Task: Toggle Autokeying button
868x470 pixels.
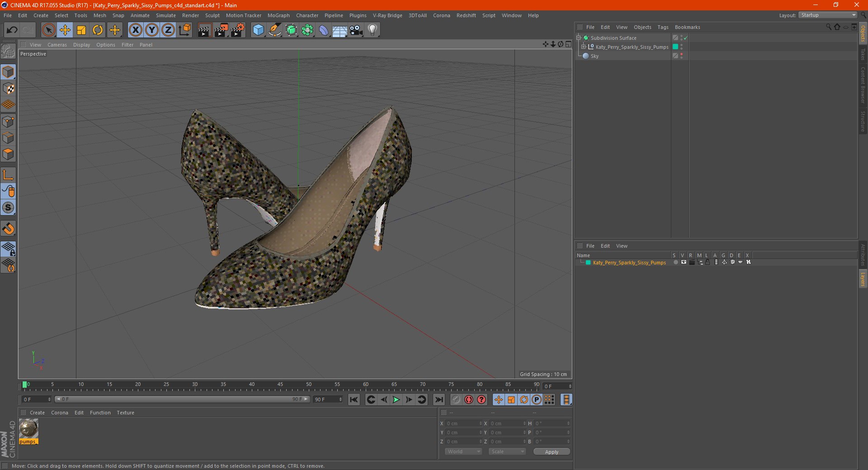Action: (469, 399)
